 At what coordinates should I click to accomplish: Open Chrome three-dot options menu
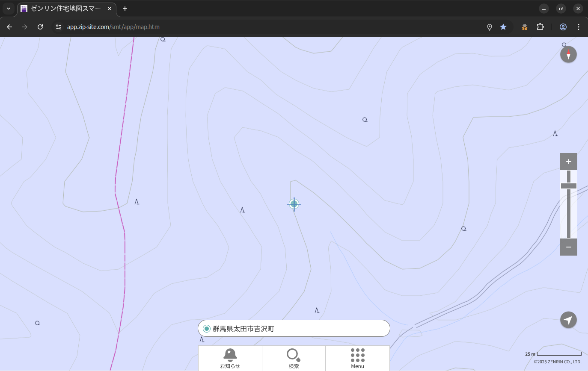579,27
